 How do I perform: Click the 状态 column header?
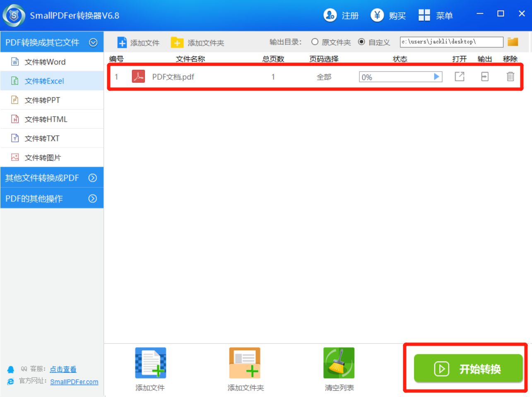coord(400,59)
